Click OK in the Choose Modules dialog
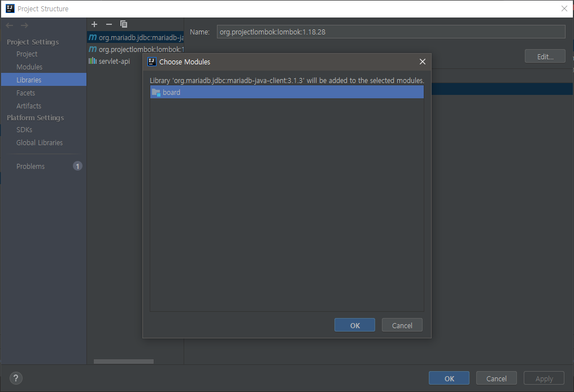Image resolution: width=574 pixels, height=392 pixels. 354,325
